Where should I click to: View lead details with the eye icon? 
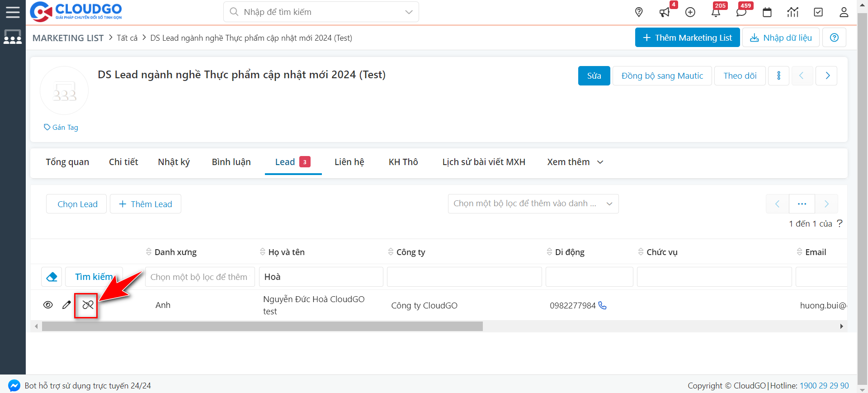pos(48,305)
